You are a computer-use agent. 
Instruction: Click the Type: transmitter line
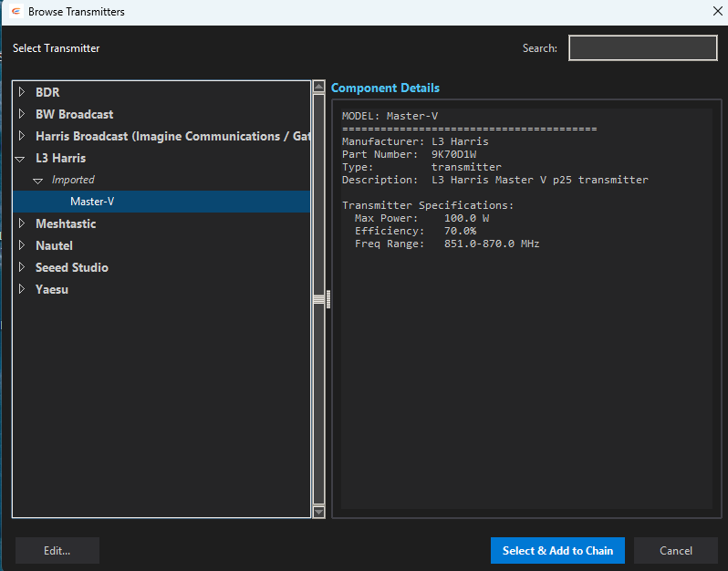pos(421,167)
